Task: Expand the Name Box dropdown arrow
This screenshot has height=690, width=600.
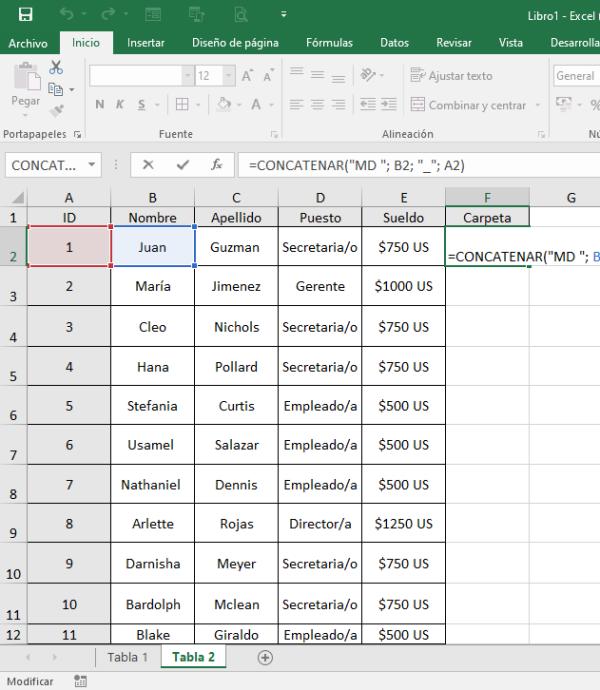Action: [x=92, y=165]
